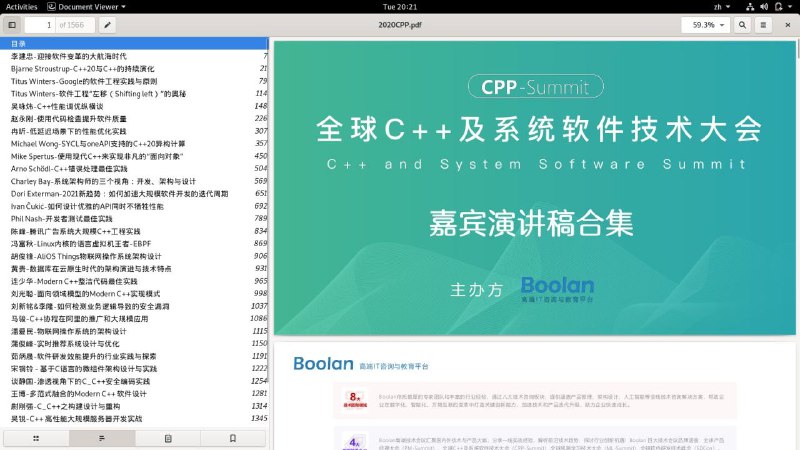Open the annotation pencil tool
800x450 pixels.
click(107, 24)
